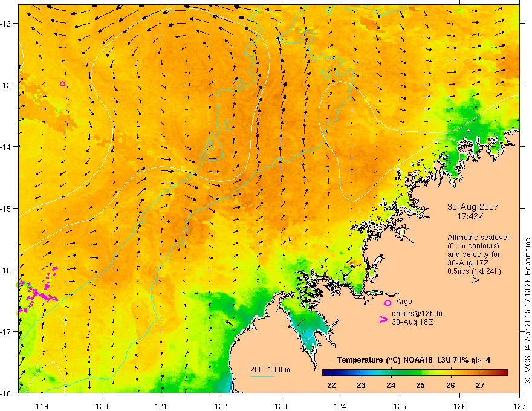This screenshot has width=532, height=411.
Task: Click the longitude axis label '126'
Action: tap(459, 406)
